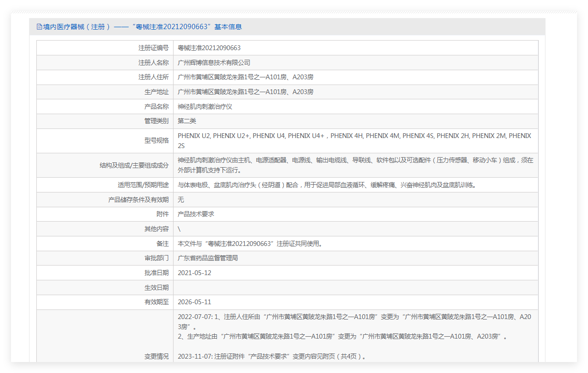Click the management category value 第二类
Viewport: 588px width, 373px height.
187,121
